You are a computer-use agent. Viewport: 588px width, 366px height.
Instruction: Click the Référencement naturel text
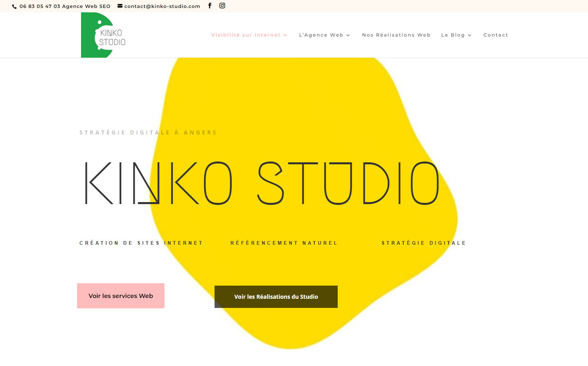[284, 243]
